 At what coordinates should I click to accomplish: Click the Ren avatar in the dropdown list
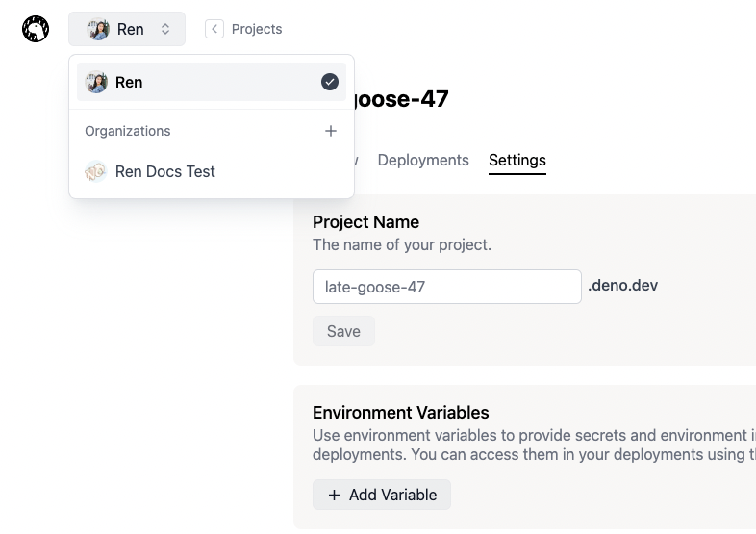[x=96, y=83]
